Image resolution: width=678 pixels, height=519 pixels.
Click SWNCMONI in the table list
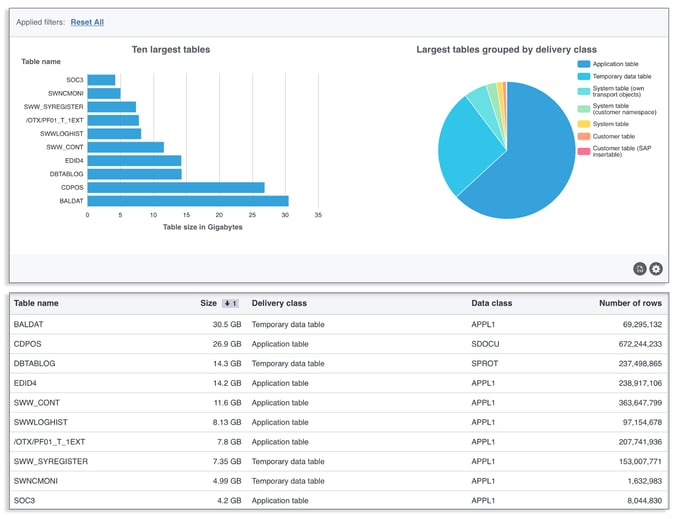click(35, 481)
